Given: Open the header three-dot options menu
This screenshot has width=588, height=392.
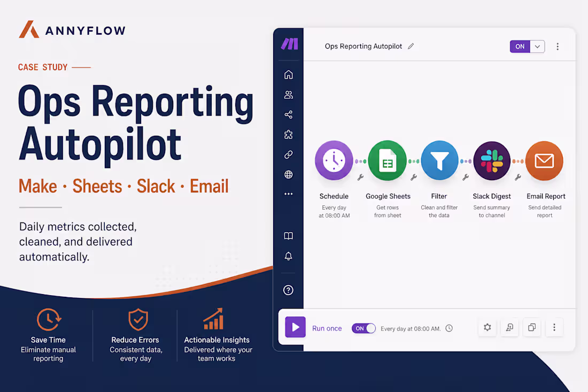Looking at the screenshot, I should coord(558,47).
